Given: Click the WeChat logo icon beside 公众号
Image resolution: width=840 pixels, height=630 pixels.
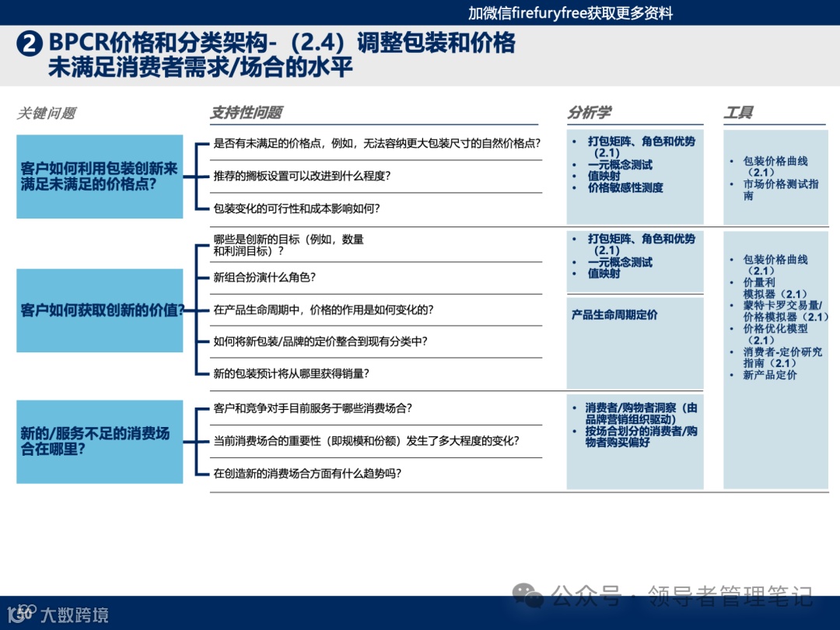Looking at the screenshot, I should pos(527,595).
